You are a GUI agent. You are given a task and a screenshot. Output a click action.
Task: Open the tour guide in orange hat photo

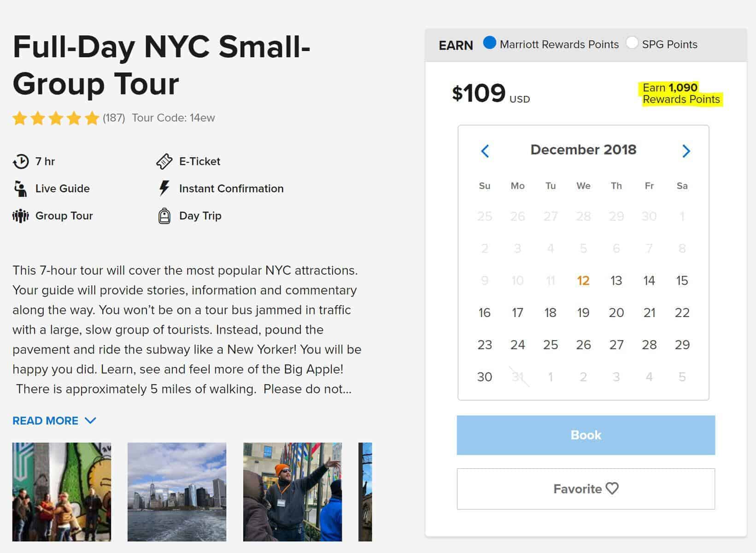(x=293, y=492)
